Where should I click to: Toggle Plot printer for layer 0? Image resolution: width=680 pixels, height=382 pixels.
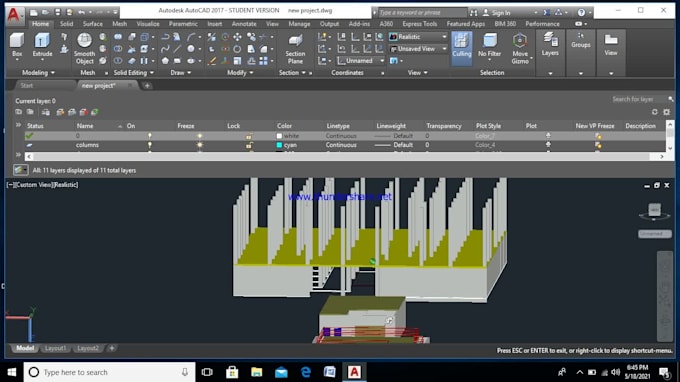(548, 136)
